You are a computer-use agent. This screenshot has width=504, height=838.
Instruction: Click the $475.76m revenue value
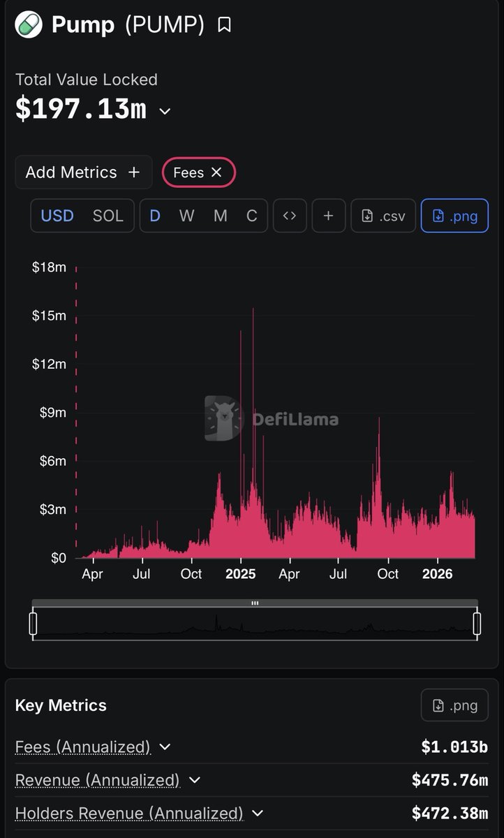point(450,780)
